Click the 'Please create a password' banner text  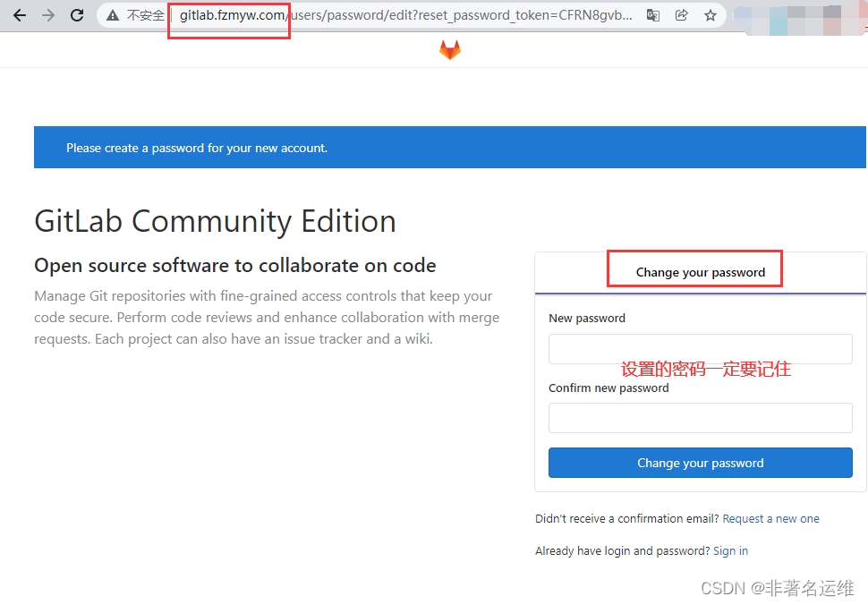pyautogui.click(x=197, y=148)
